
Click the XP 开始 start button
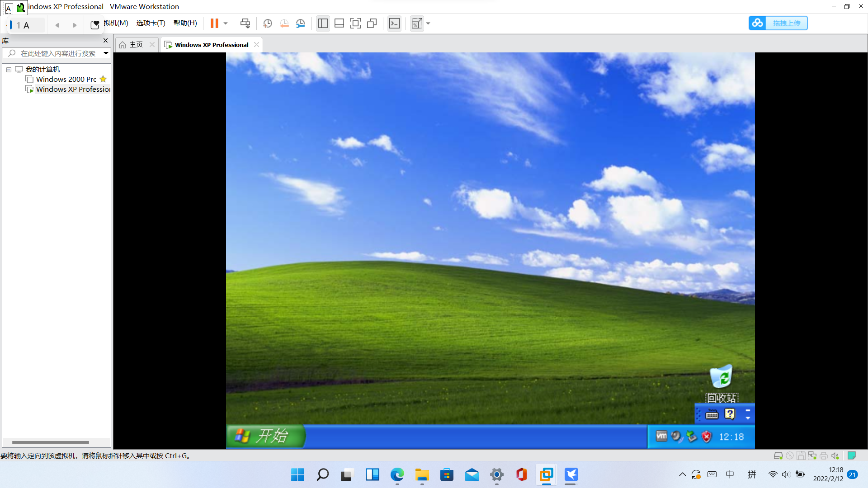[265, 436]
